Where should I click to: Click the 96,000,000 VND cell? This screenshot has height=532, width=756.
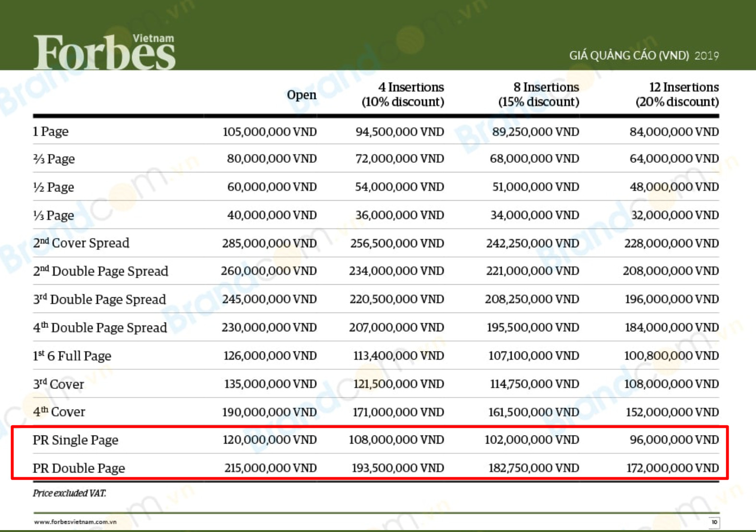coord(674,440)
